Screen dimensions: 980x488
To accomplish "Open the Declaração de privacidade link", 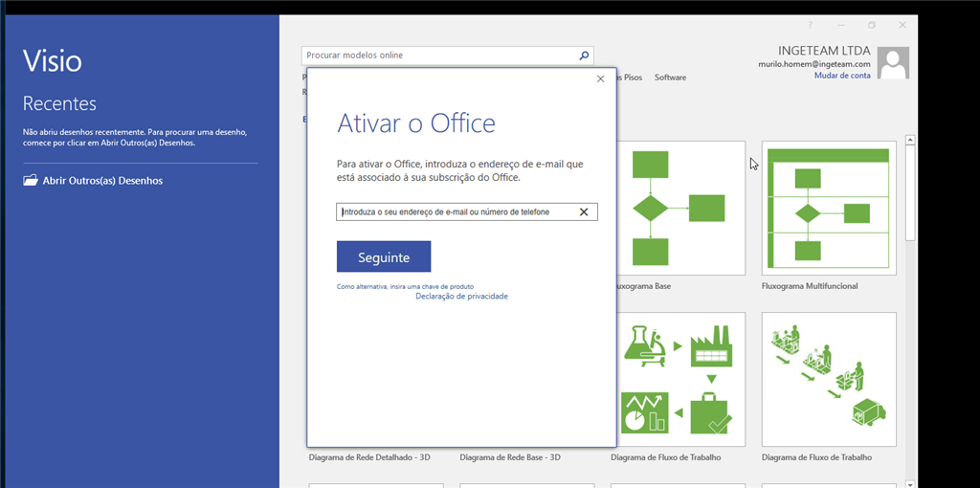I will (462, 297).
